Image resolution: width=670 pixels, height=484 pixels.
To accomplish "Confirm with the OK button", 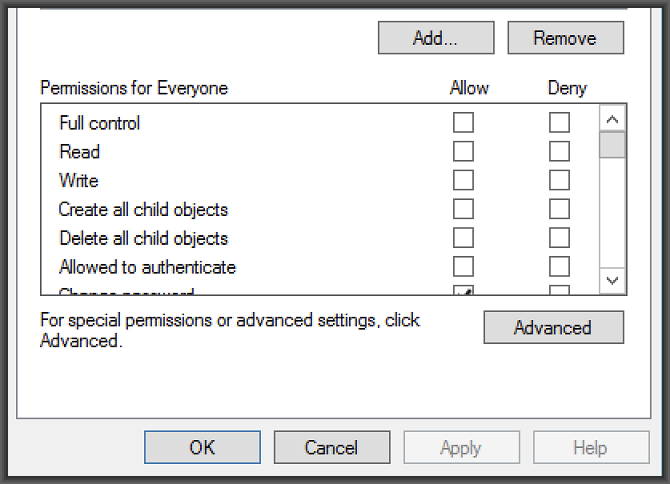I will click(202, 447).
